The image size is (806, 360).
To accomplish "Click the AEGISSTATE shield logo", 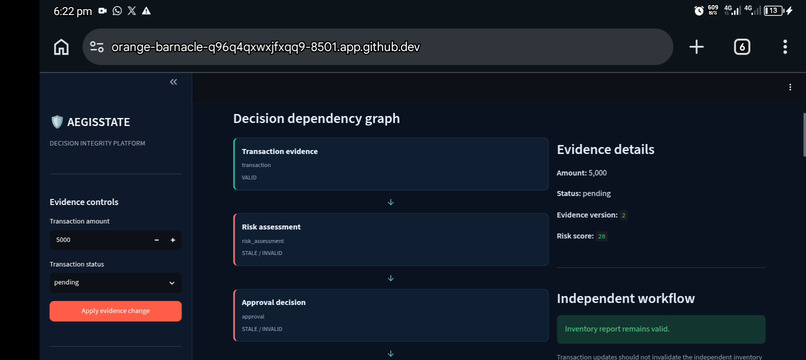I will pyautogui.click(x=57, y=122).
